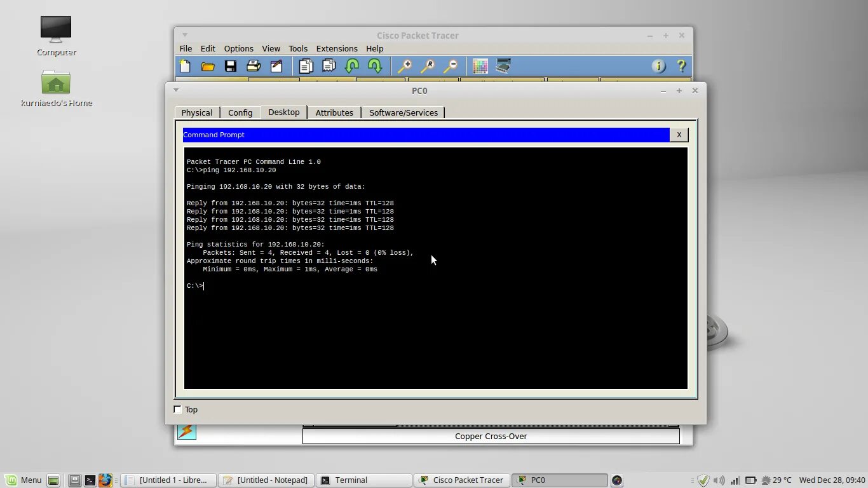868x488 pixels.
Task: Open the Activity Wizard icon
Action: 276,66
